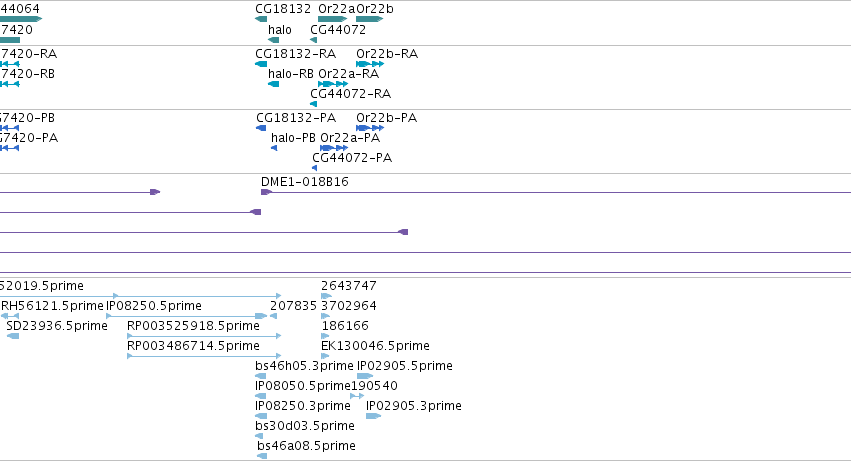Click the CG18132 teal gene arrow glyph
Screen dimensions: 851x461
point(261,19)
